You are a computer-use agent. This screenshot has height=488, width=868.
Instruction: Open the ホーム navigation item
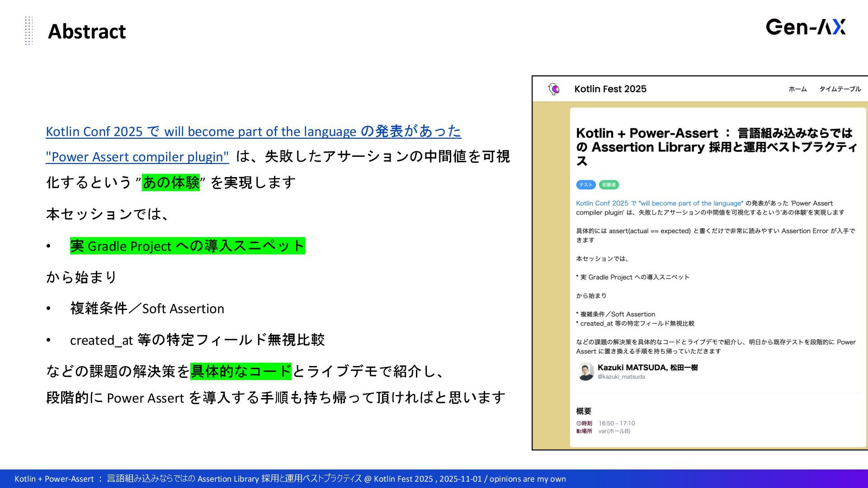797,89
